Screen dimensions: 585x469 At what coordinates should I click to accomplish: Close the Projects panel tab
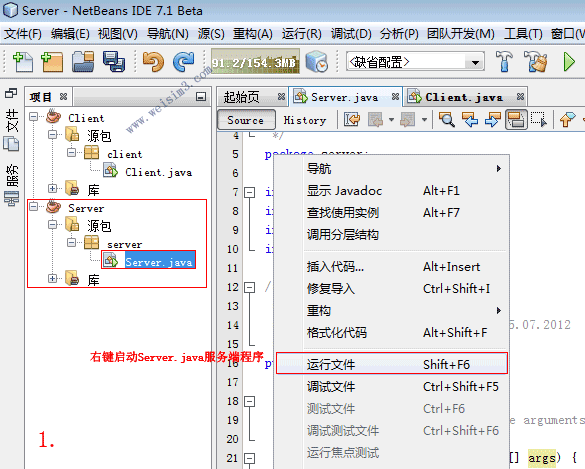click(x=63, y=97)
